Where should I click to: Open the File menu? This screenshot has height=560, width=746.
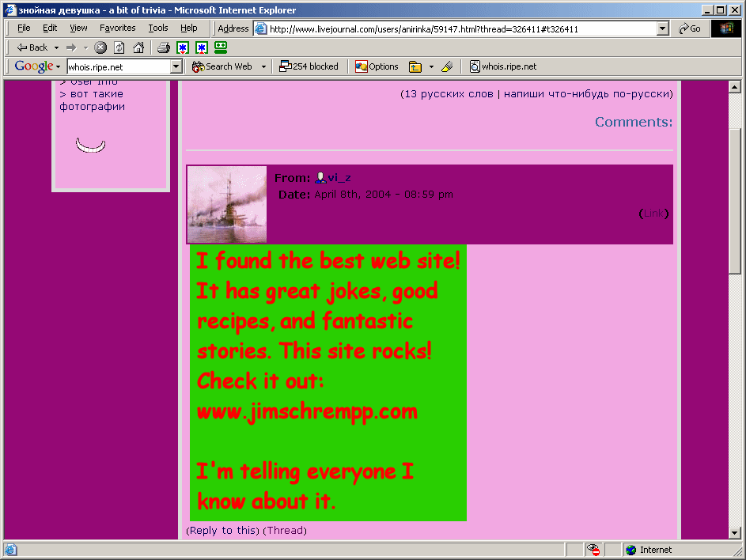coord(24,28)
